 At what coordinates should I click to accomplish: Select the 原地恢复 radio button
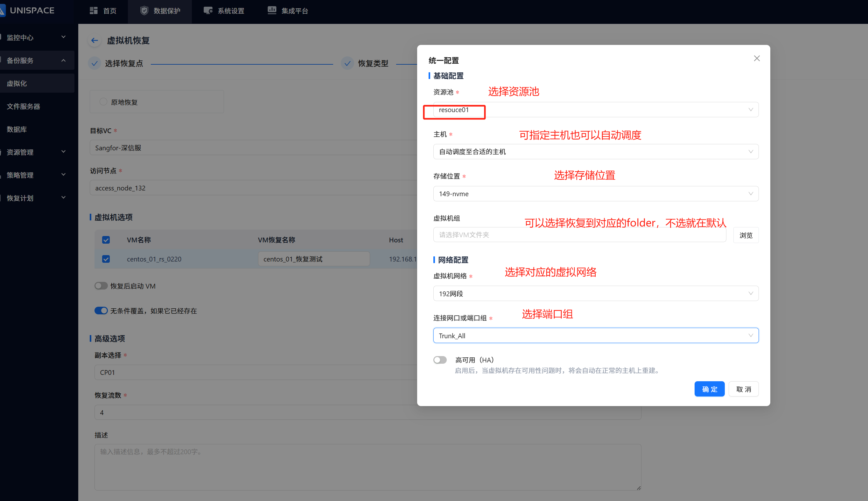pyautogui.click(x=103, y=102)
